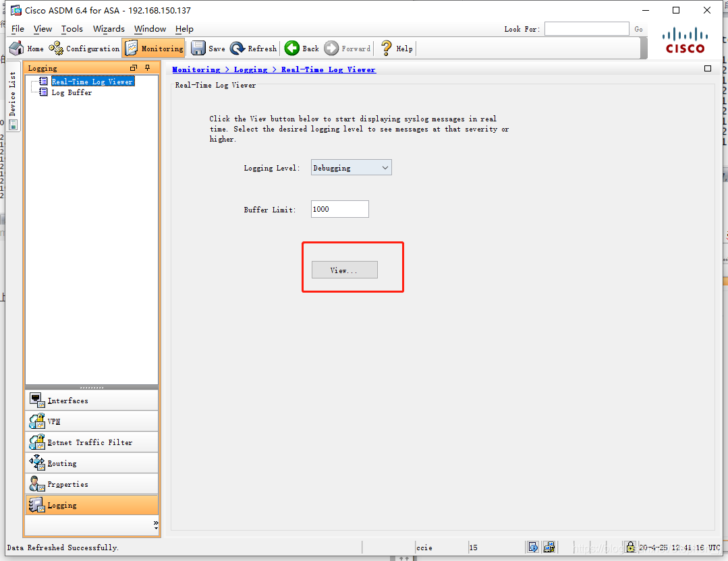The height and width of the screenshot is (561, 728).
Task: Click the Interfaces panel icon
Action: tap(37, 400)
